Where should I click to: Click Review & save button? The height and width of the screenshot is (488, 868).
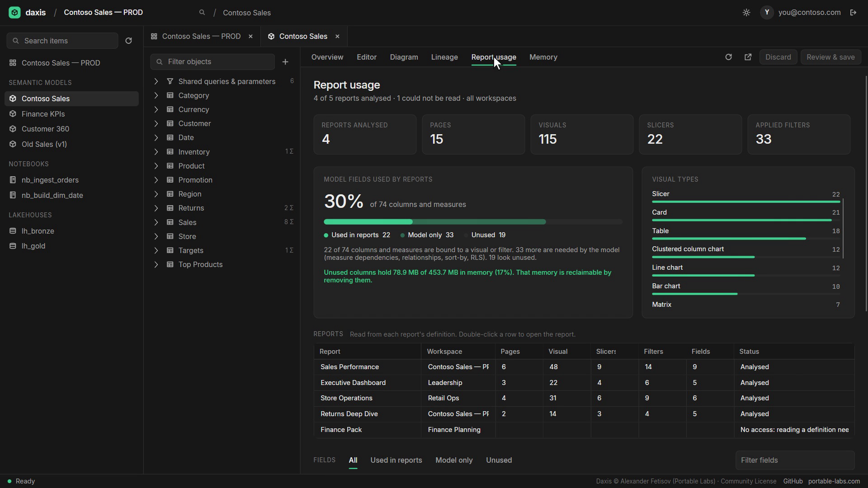pos(830,57)
